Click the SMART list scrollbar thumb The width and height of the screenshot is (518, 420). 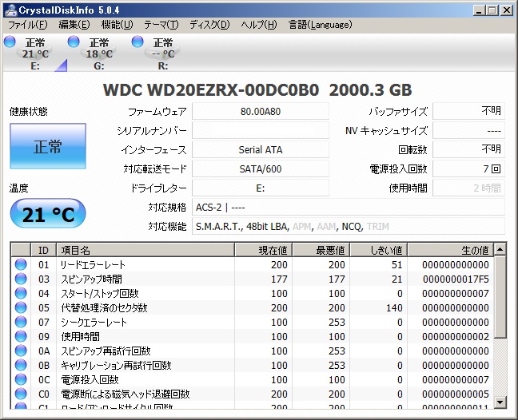point(500,297)
